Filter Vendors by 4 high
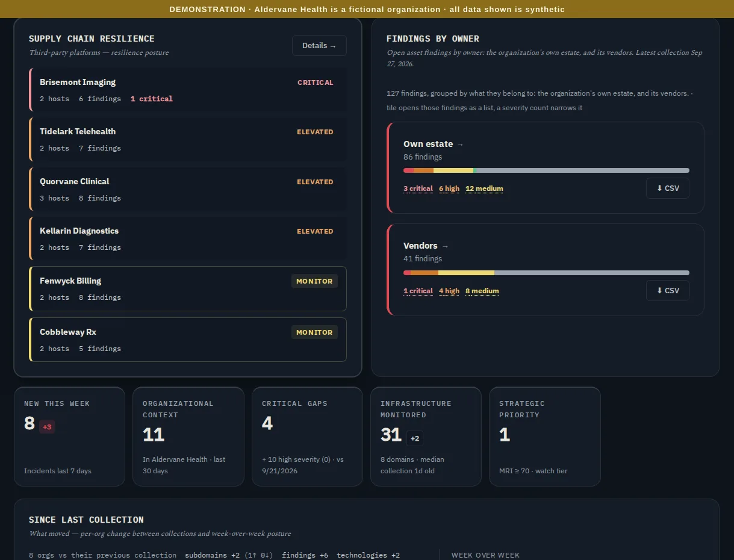734x560 pixels. (x=449, y=291)
